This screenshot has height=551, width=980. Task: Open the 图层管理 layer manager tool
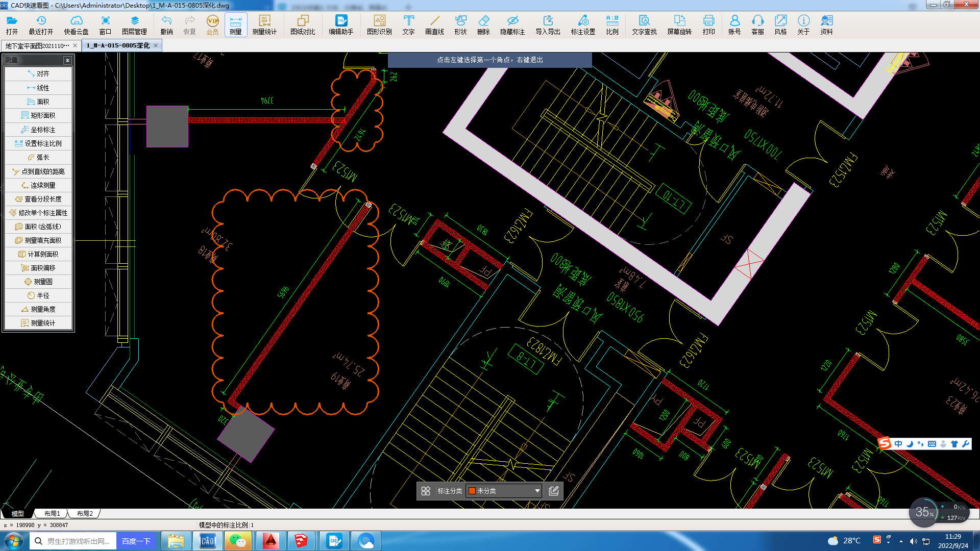pyautogui.click(x=134, y=24)
